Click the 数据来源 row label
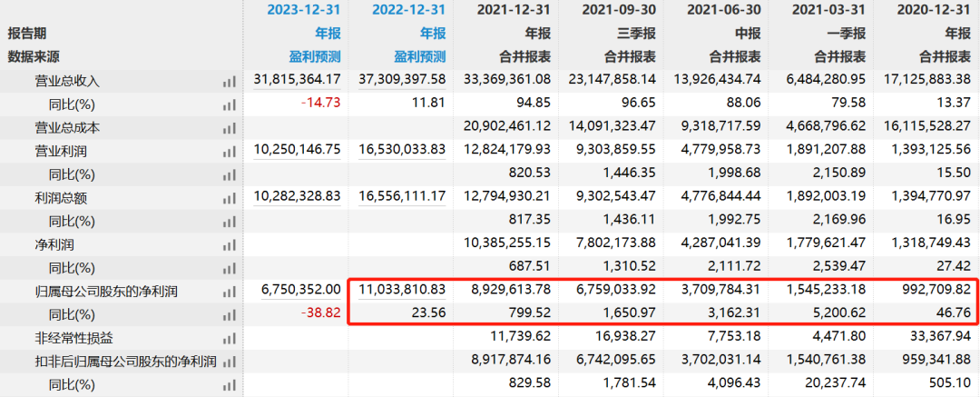 click(x=34, y=56)
